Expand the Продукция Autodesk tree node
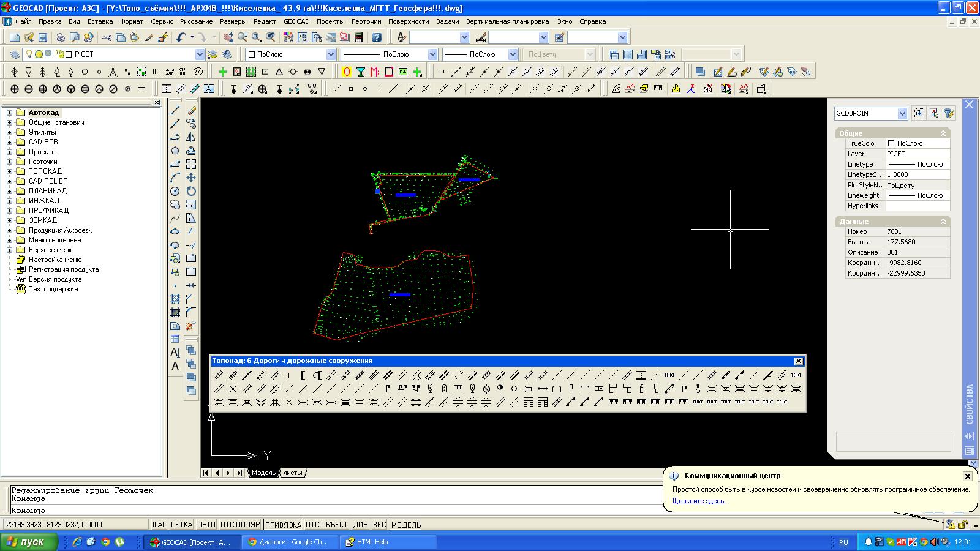The height and width of the screenshot is (551, 980). [9, 230]
